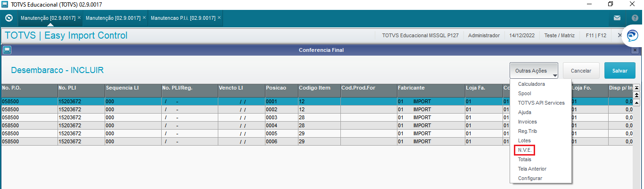Close the Conferencia Final dialog
Image resolution: width=644 pixels, height=189 pixels.
[635, 49]
